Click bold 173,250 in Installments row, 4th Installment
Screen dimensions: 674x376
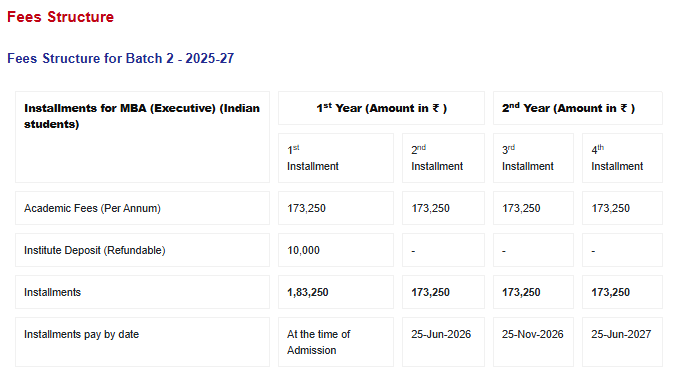pos(610,292)
